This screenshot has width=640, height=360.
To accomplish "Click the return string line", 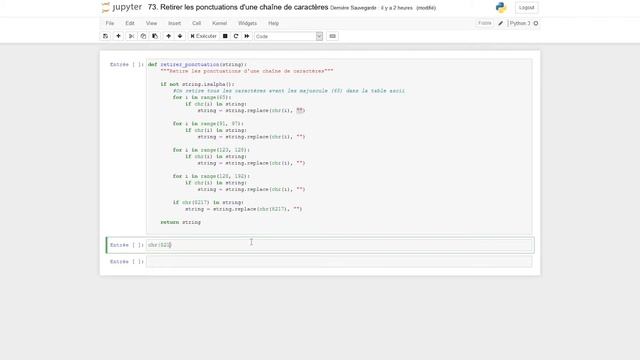I will [180, 222].
